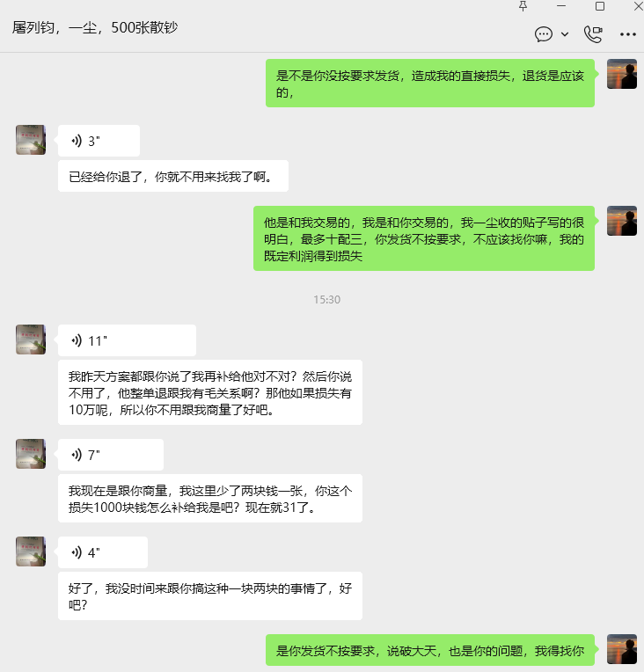The image size is (644, 672).
Task: Click my sunset avatar at top right
Action: point(622,74)
